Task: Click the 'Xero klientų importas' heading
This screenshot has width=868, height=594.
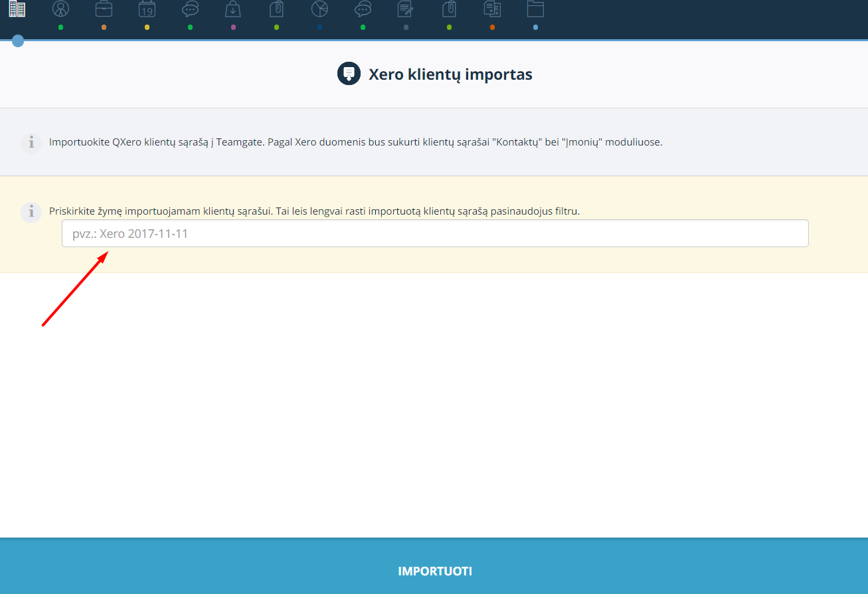Action: (x=450, y=74)
